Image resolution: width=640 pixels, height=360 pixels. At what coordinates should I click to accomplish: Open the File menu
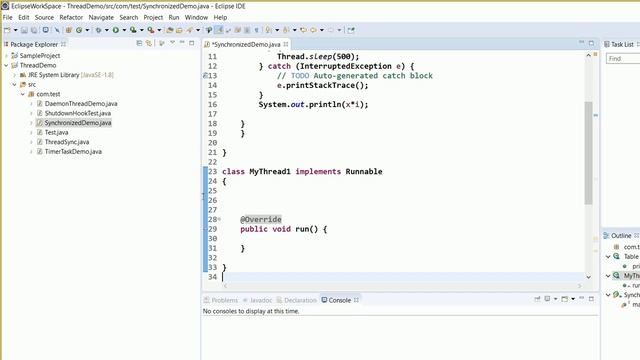pyautogui.click(x=7, y=18)
